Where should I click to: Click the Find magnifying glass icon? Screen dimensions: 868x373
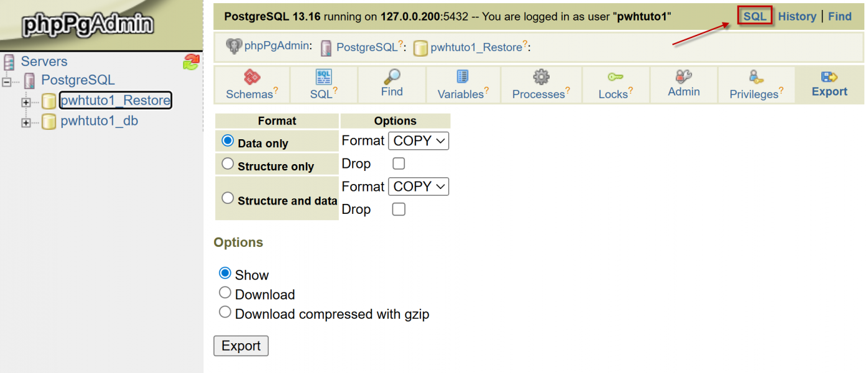pos(392,77)
